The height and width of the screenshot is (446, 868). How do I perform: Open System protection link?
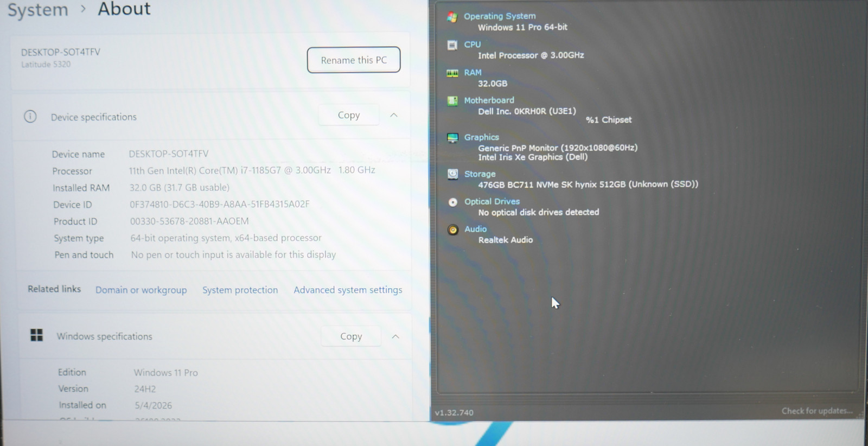pyautogui.click(x=240, y=290)
